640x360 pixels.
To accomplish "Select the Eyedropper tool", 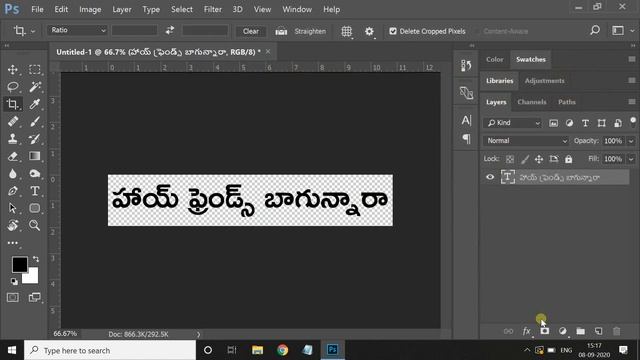I will point(35,104).
